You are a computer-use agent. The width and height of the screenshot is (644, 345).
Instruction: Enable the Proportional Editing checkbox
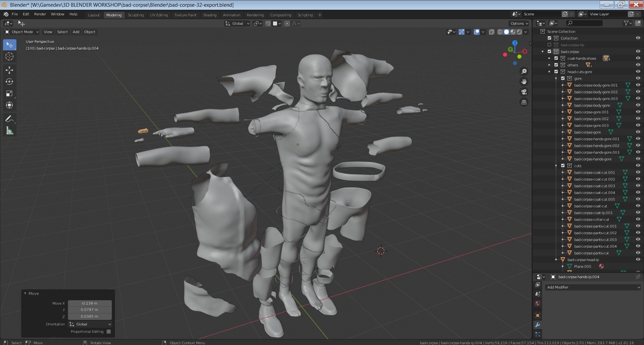click(x=109, y=332)
